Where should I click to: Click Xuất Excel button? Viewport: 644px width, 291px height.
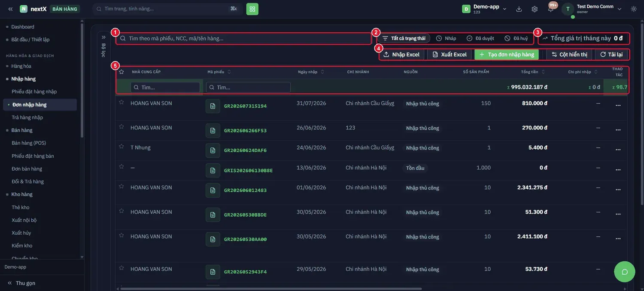pos(450,55)
